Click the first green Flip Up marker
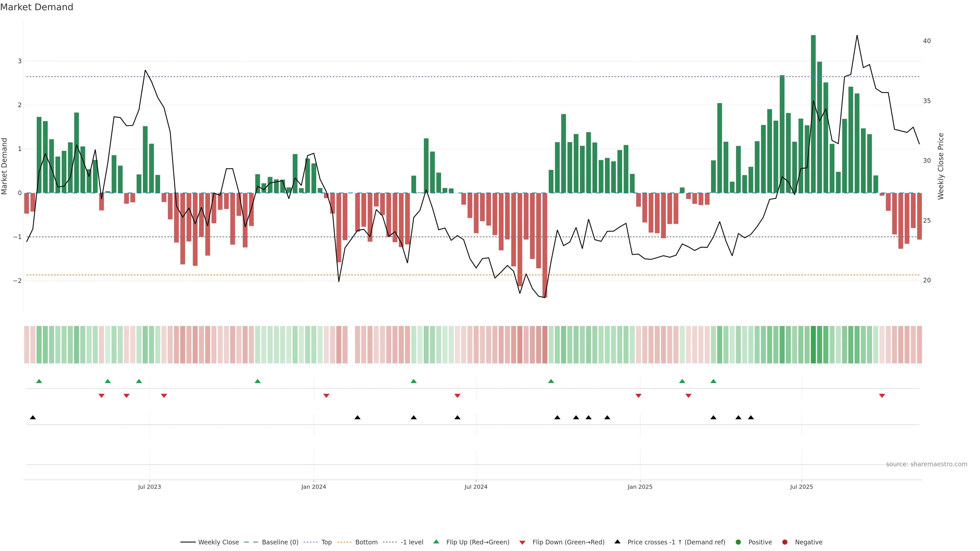The image size is (980, 551). pos(39,381)
